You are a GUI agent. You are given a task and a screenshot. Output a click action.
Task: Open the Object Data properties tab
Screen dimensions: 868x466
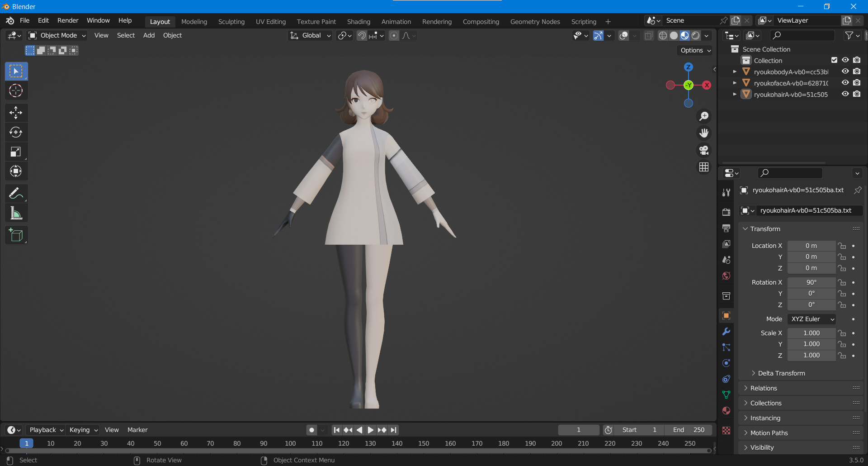[726, 395]
